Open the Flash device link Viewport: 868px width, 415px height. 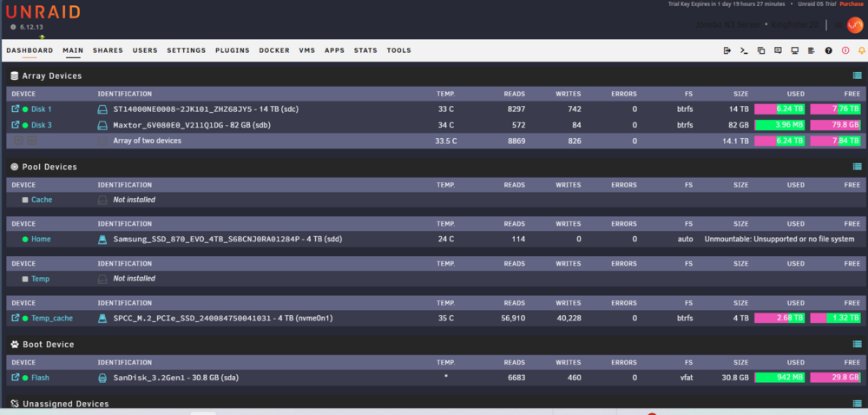40,378
